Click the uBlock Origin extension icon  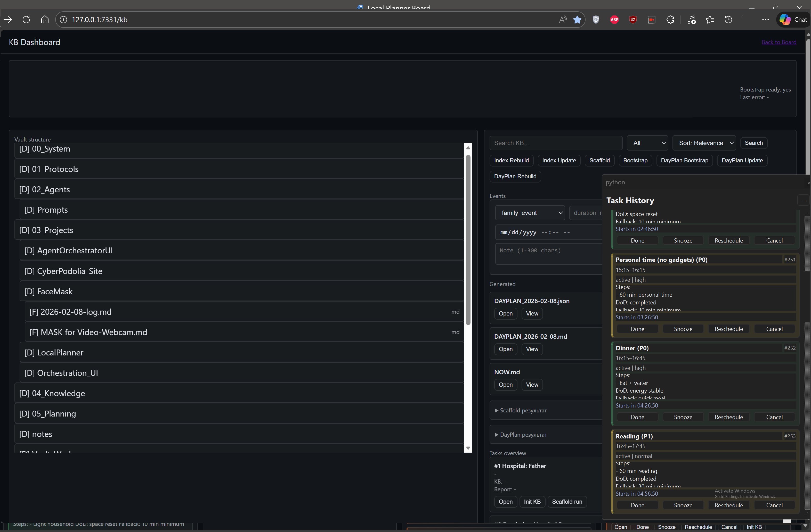tap(633, 19)
